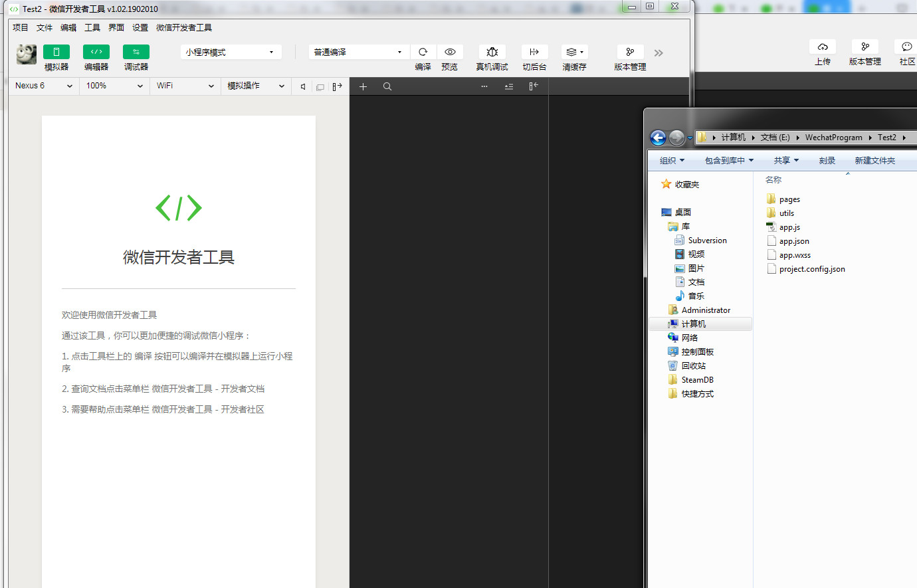Open the 模拟操作 simulate actions dropdown
Viewport: 917px width, 588px height.
(x=256, y=86)
